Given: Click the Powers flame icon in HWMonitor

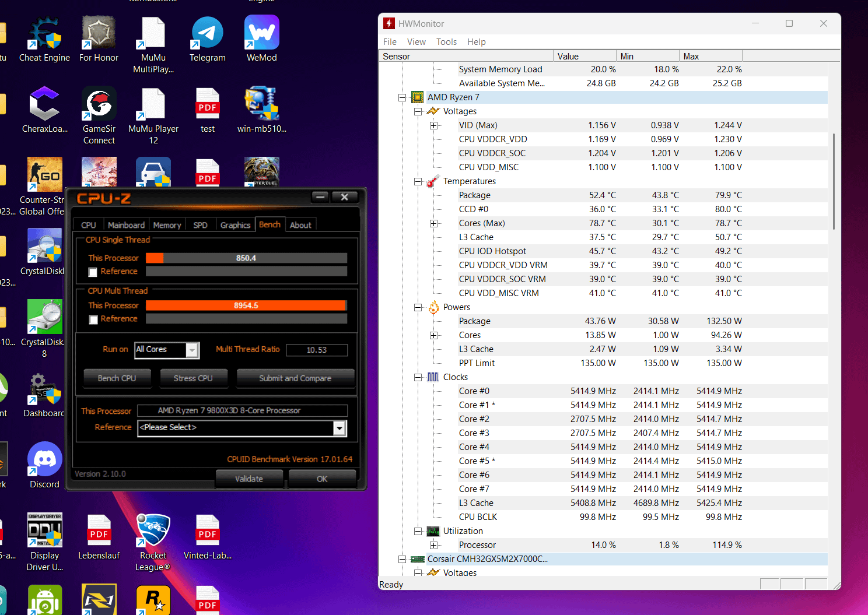Looking at the screenshot, I should pyautogui.click(x=433, y=307).
